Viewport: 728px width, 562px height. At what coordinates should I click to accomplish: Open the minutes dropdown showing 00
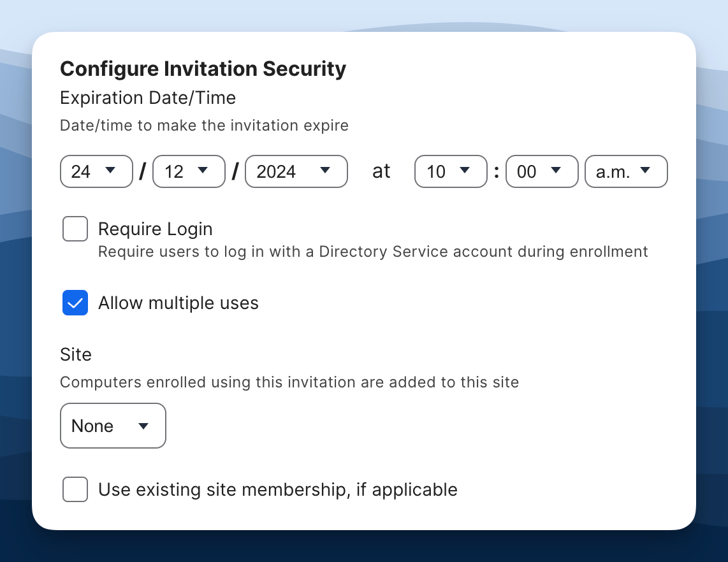coord(542,171)
